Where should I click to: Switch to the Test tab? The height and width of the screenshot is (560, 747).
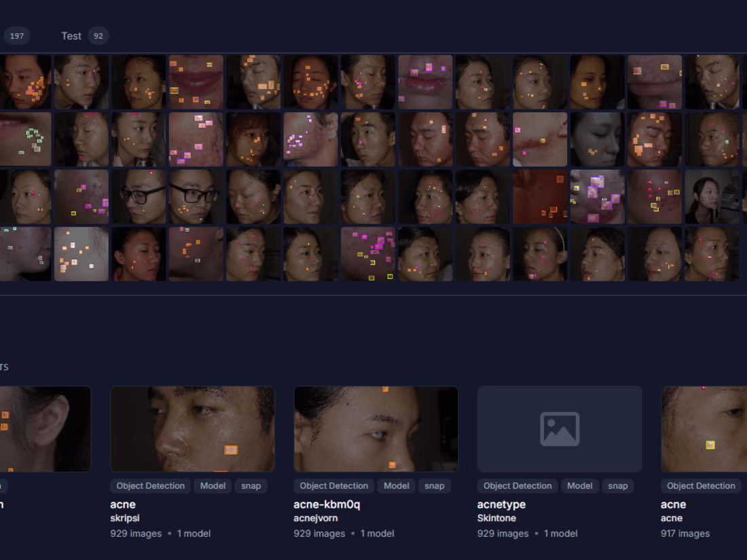pos(71,35)
